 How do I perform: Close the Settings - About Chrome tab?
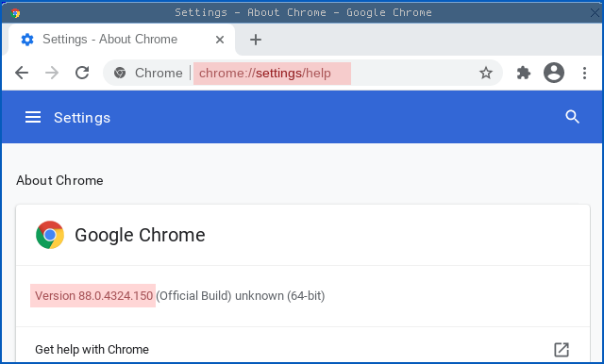[x=220, y=40]
